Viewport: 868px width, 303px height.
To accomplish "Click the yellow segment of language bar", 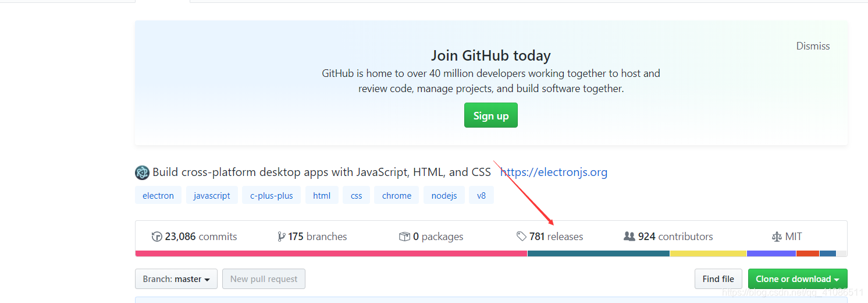I will [708, 253].
